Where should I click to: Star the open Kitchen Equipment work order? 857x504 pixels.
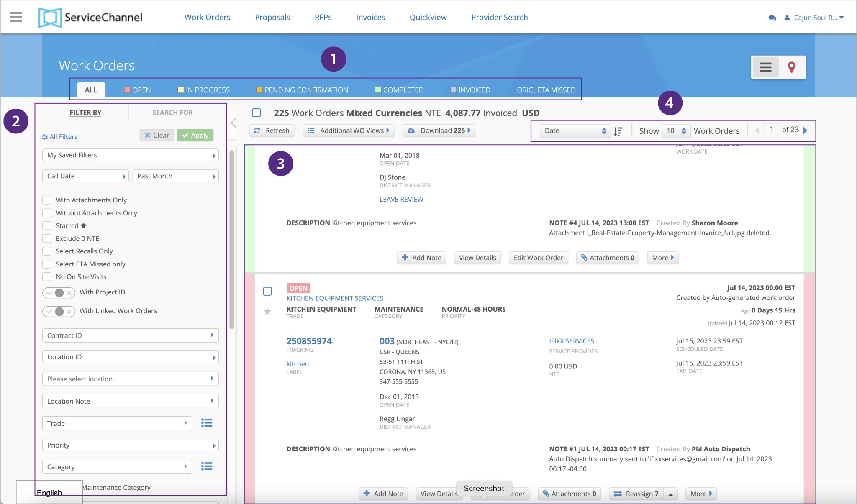coord(268,311)
